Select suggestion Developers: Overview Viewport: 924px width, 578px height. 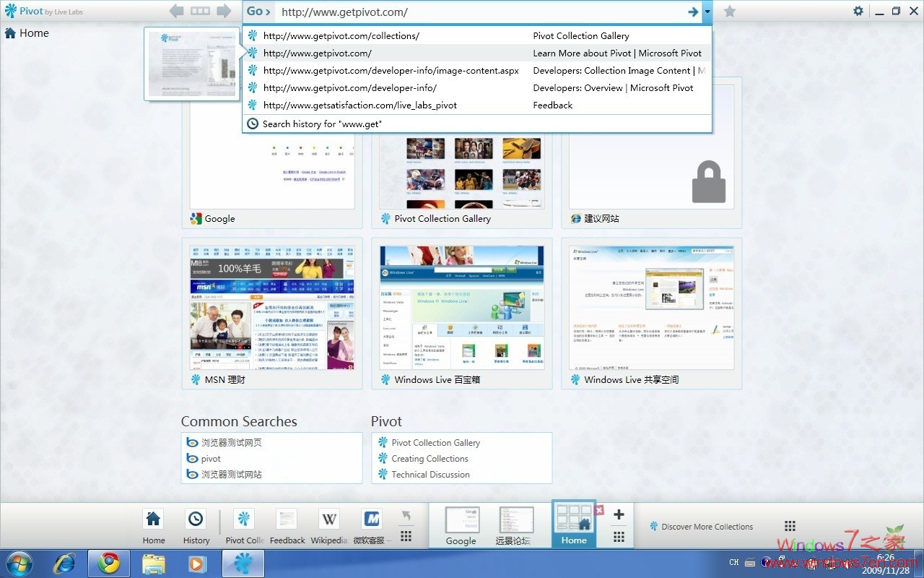[x=476, y=87]
